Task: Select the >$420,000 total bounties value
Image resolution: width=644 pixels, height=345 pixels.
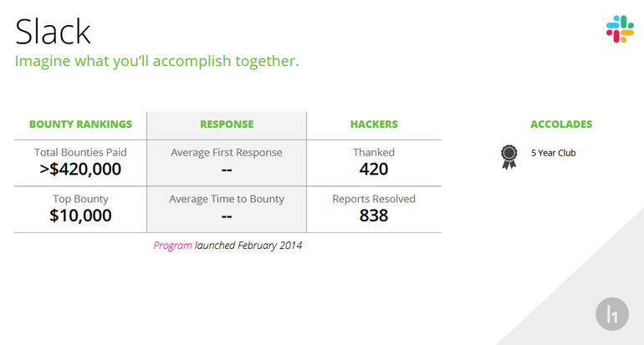Action: (80, 169)
